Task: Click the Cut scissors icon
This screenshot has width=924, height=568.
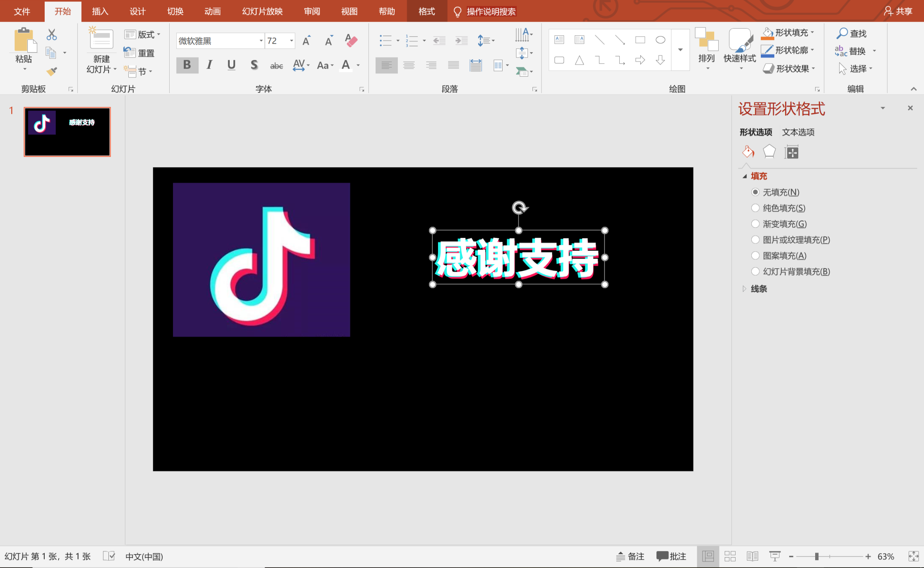Action: pyautogui.click(x=51, y=35)
